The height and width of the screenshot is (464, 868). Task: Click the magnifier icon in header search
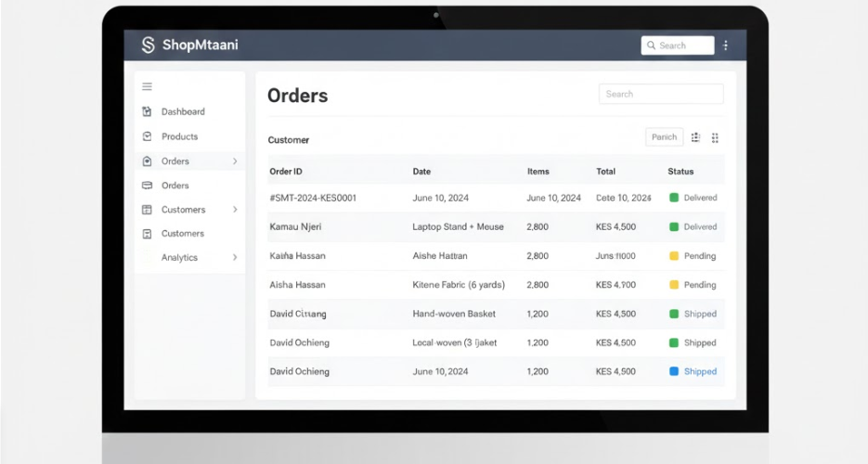point(651,45)
